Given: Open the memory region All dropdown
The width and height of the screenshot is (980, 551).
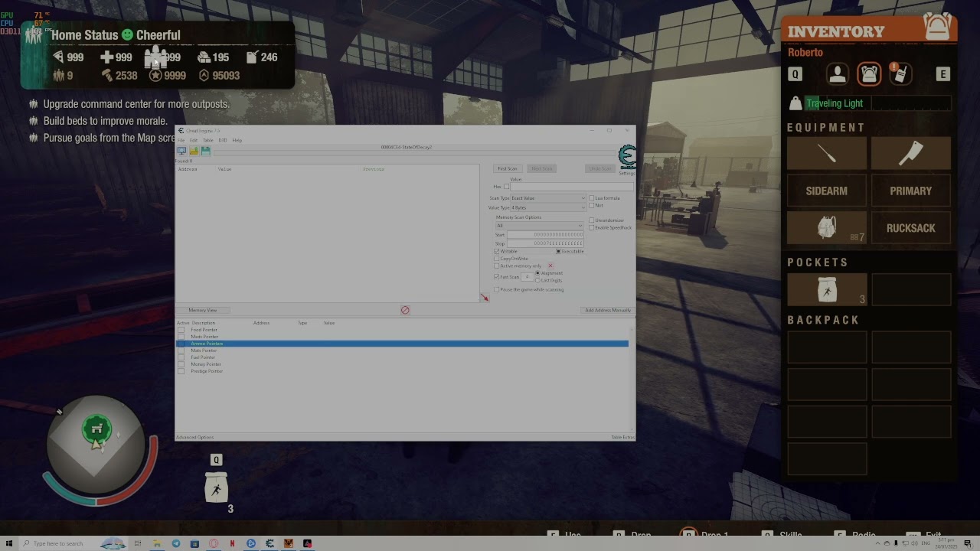Looking at the screenshot, I should [539, 226].
